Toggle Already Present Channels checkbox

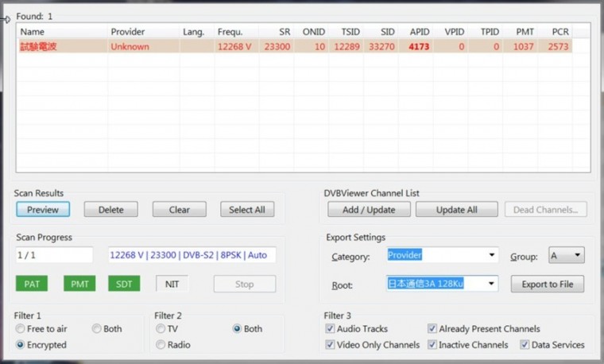pos(484,328)
